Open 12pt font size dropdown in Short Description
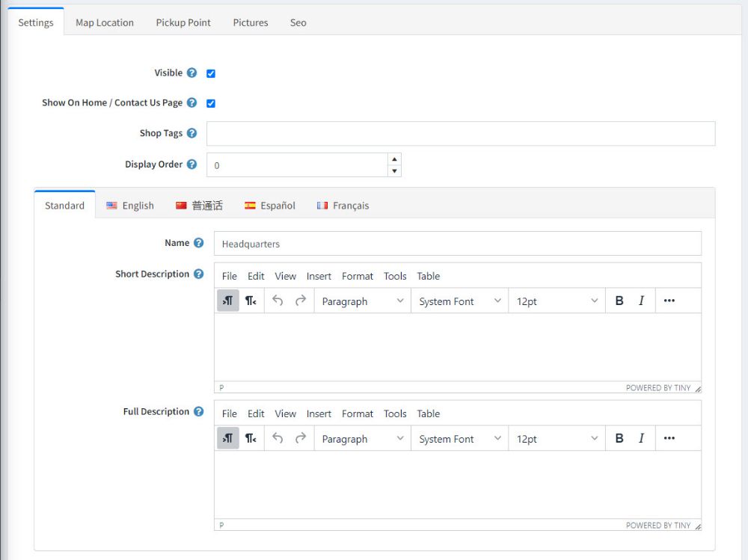 click(x=557, y=301)
